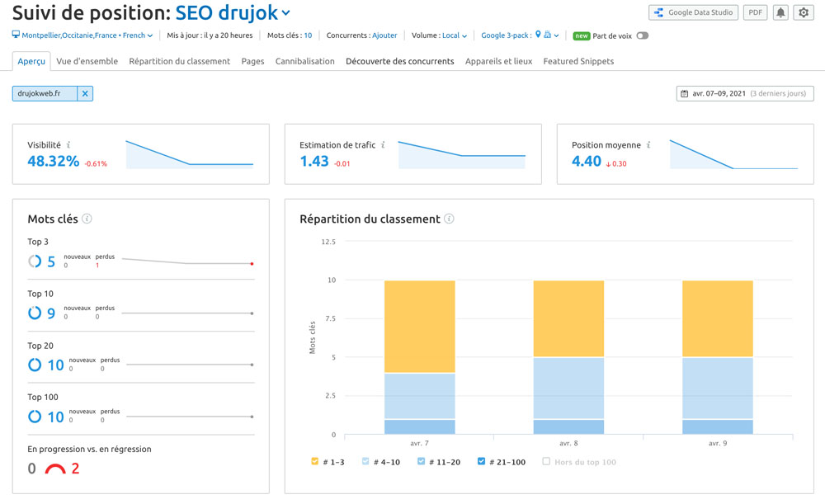825x504 pixels.
Task: Open the avr. 07-09, 2021 date range picker
Action: (x=745, y=94)
